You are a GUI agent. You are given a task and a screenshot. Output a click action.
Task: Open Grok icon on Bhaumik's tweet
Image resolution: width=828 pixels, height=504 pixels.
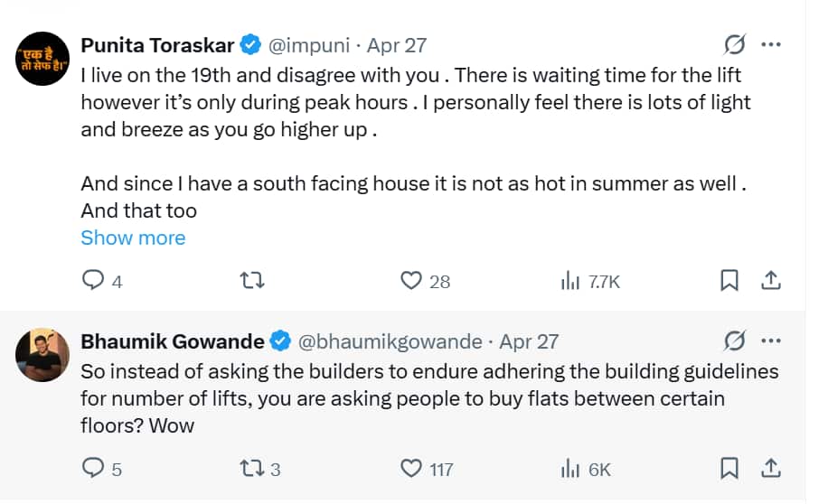point(734,341)
